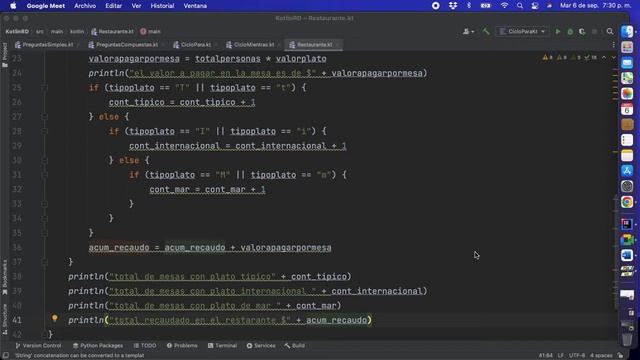
Task: Open Mail from the Dock
Action: [627, 63]
